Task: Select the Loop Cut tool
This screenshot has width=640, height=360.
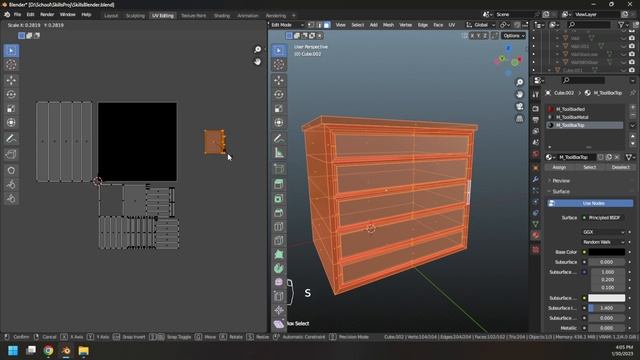Action: [279, 227]
